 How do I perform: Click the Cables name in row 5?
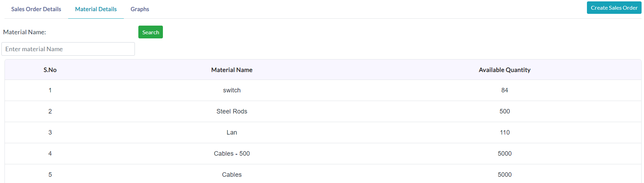point(232,175)
